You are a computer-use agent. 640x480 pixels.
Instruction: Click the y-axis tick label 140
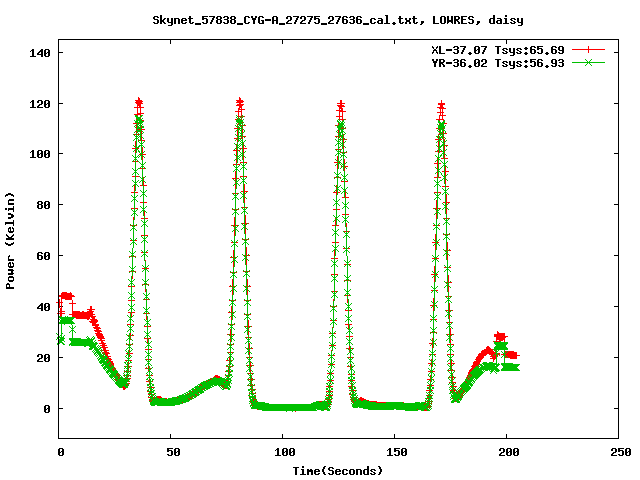click(x=40, y=53)
